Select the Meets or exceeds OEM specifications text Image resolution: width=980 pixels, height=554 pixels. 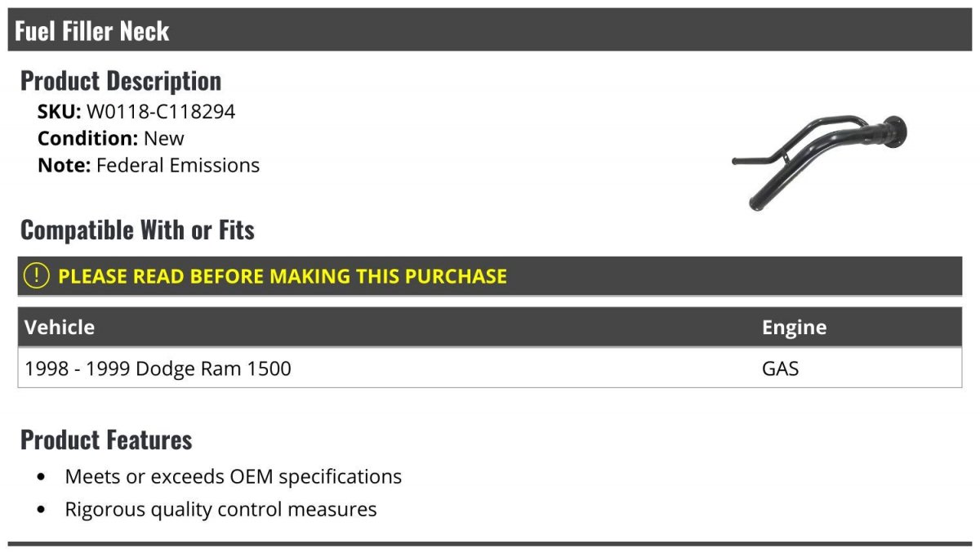click(x=234, y=476)
